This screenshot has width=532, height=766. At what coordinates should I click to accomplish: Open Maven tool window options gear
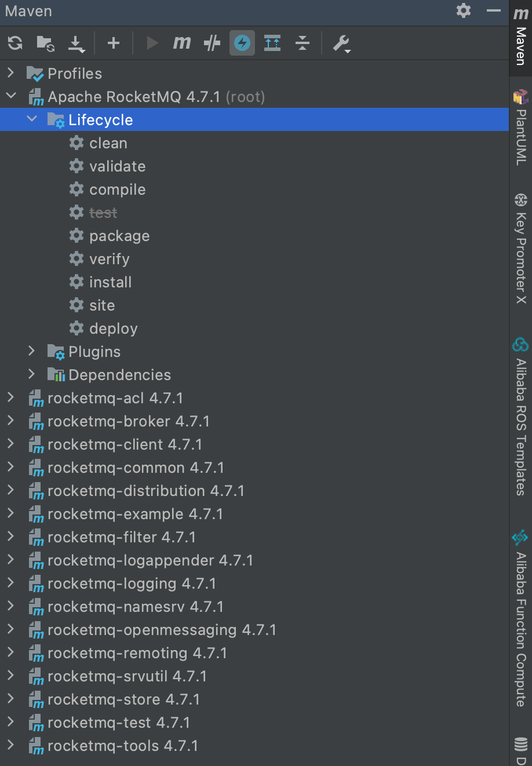click(x=464, y=10)
